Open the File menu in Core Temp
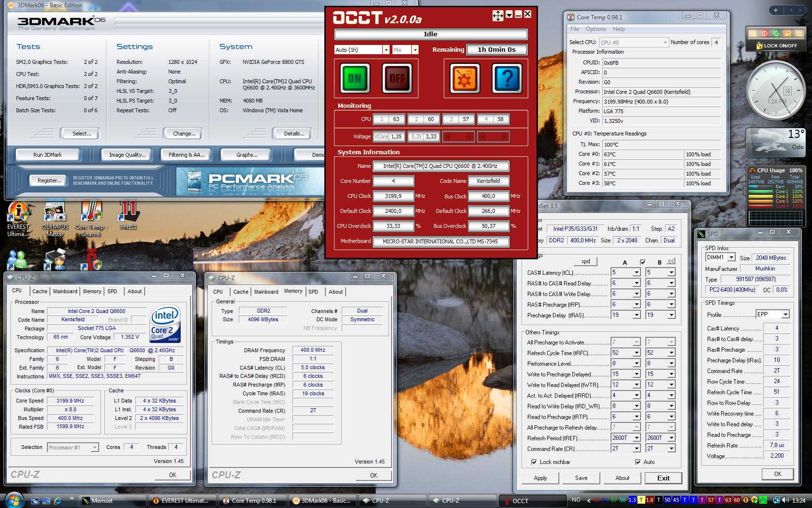Screen dimensions: 812x508 (x=575, y=29)
